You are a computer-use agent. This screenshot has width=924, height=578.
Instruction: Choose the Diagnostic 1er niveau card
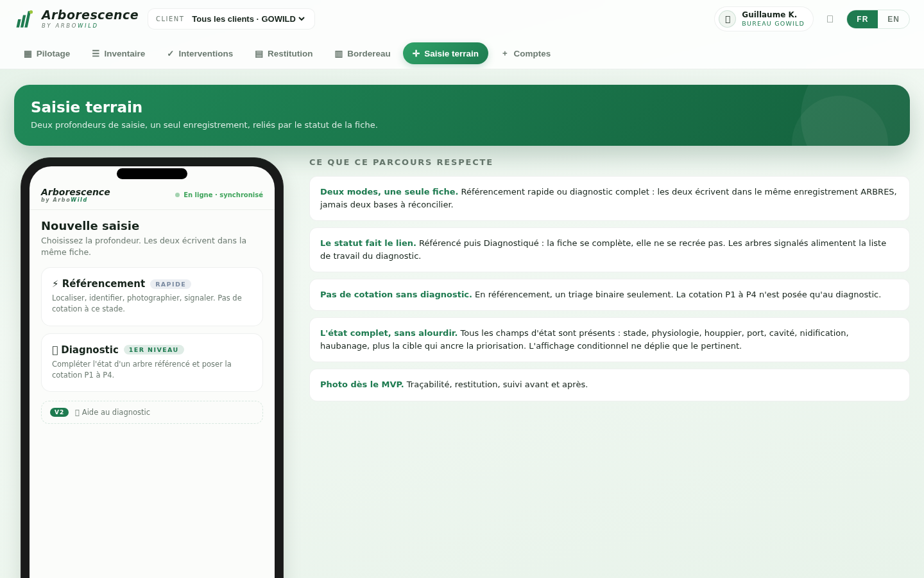click(x=152, y=363)
